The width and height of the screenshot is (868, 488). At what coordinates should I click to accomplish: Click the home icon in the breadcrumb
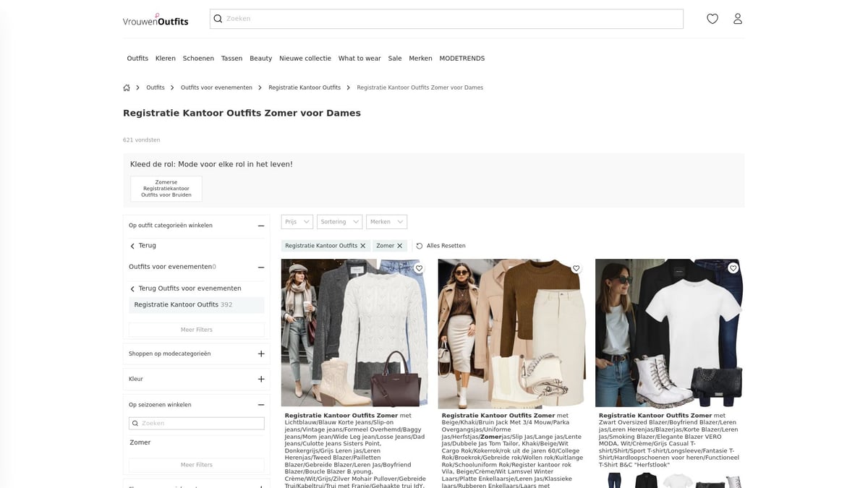click(x=126, y=87)
